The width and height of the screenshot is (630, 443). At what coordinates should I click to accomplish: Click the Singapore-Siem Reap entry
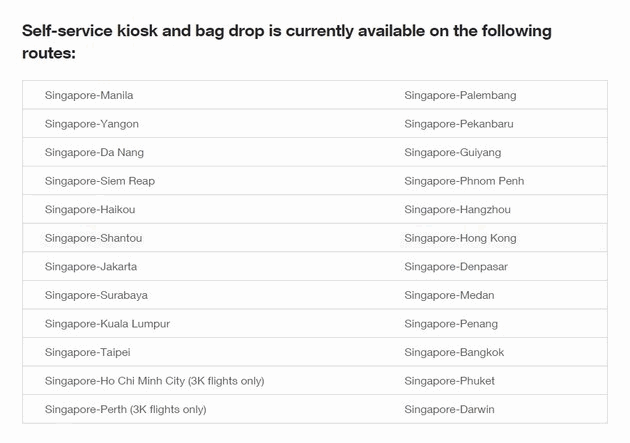(100, 181)
